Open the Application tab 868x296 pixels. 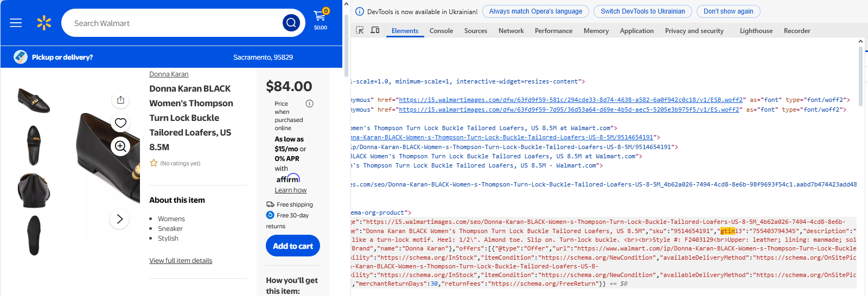[x=637, y=31]
